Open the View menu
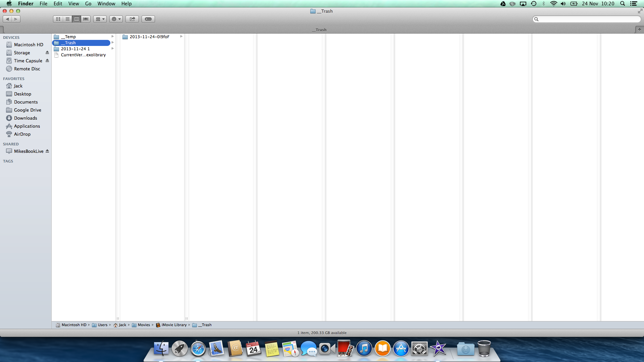 pyautogui.click(x=73, y=4)
